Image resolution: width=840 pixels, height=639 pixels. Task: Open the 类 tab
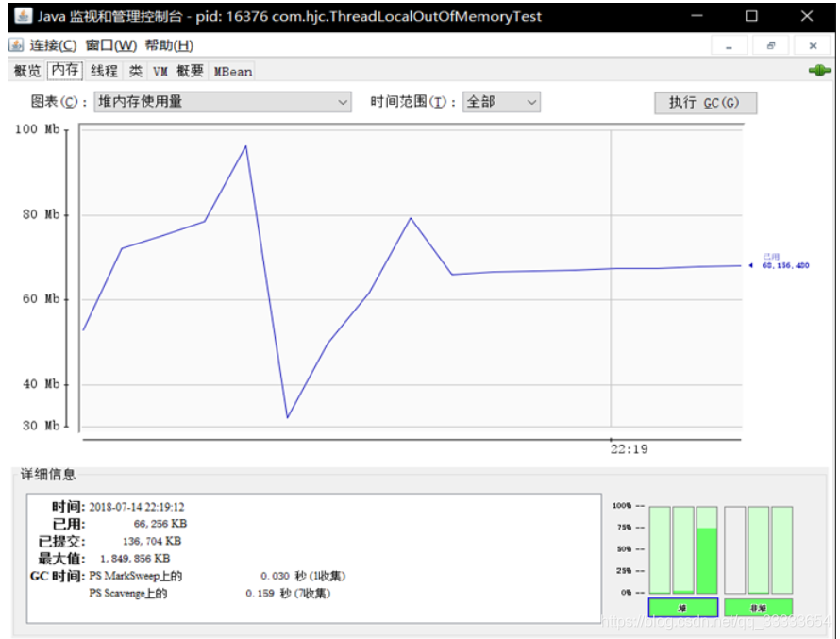tap(136, 71)
